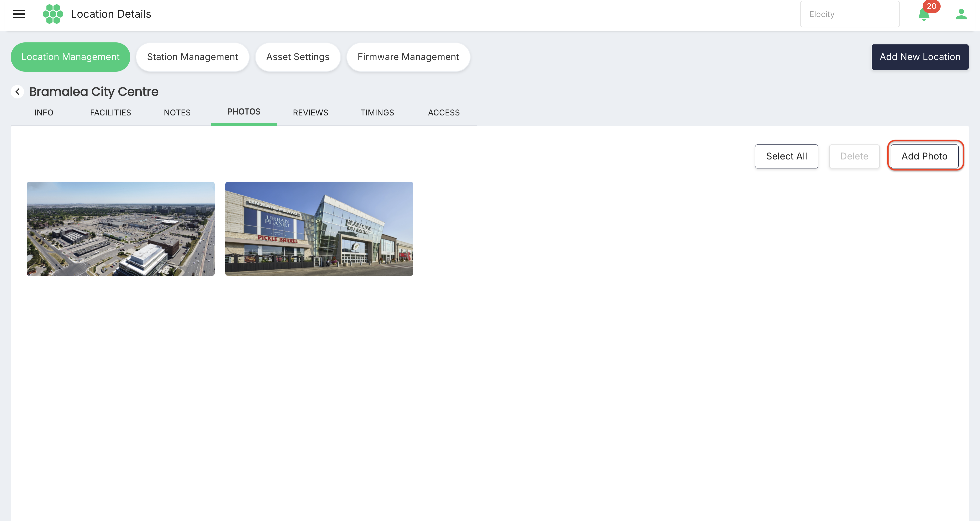Switch to the ACCESS tab

pos(444,113)
